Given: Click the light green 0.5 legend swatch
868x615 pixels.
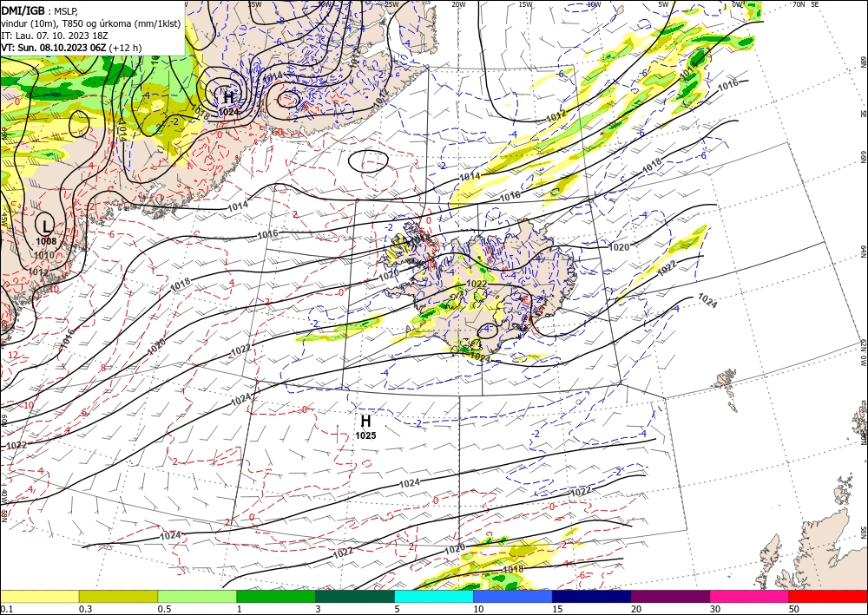Looking at the screenshot, I should (x=197, y=596).
